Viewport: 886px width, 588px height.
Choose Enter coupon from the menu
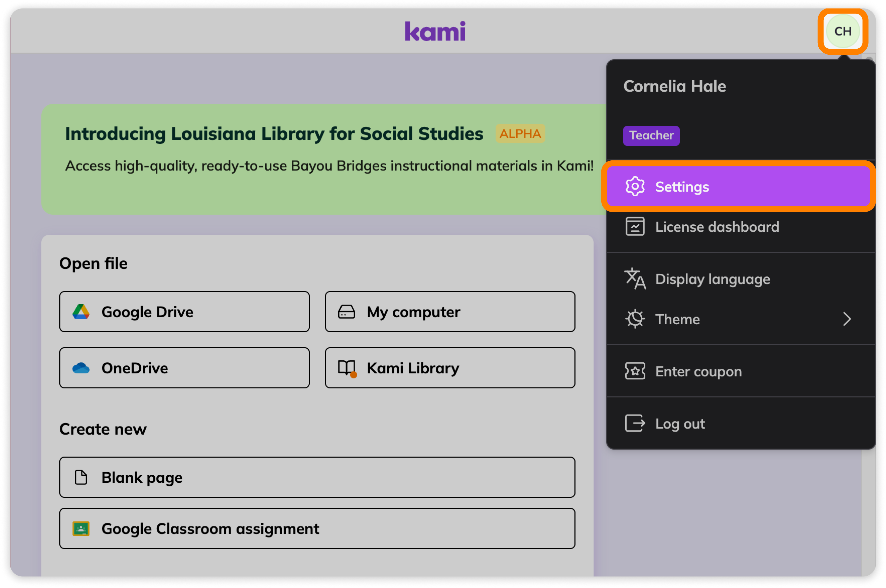(741, 372)
